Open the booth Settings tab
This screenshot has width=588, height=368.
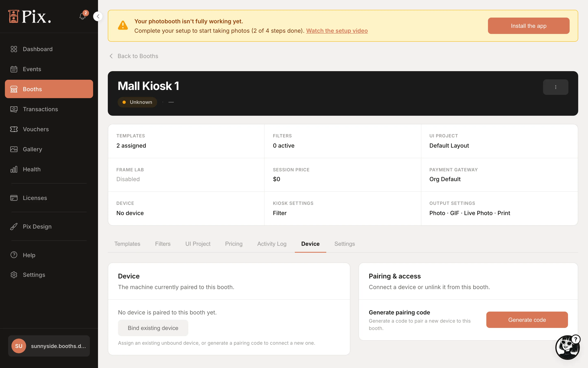tap(345, 244)
